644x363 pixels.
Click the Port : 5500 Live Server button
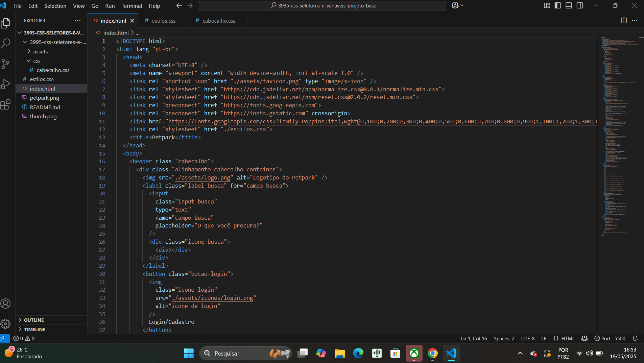(610, 338)
